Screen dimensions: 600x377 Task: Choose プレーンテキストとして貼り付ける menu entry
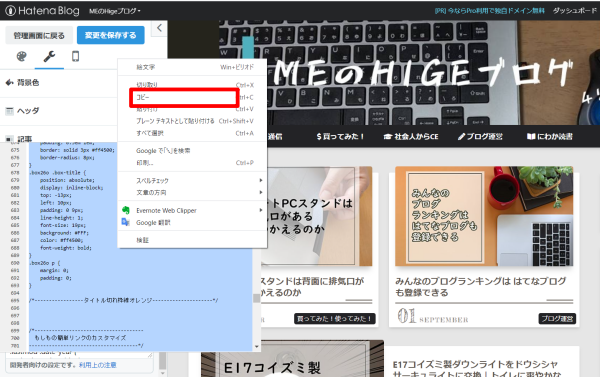(192, 121)
